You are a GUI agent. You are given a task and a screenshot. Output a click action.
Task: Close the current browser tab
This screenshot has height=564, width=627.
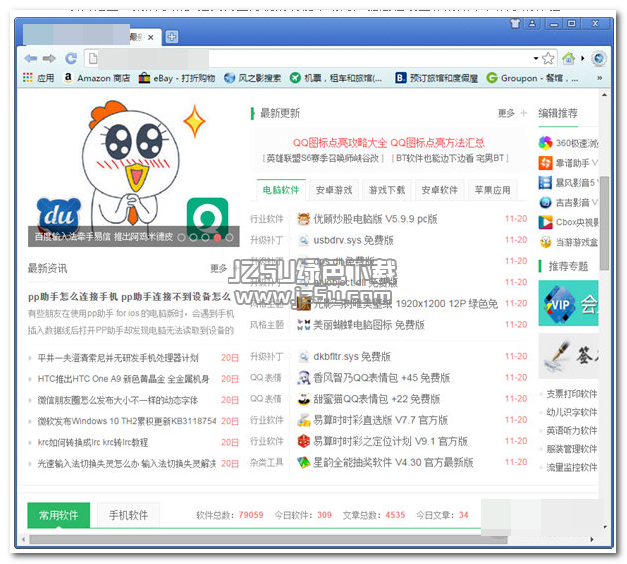click(x=151, y=37)
